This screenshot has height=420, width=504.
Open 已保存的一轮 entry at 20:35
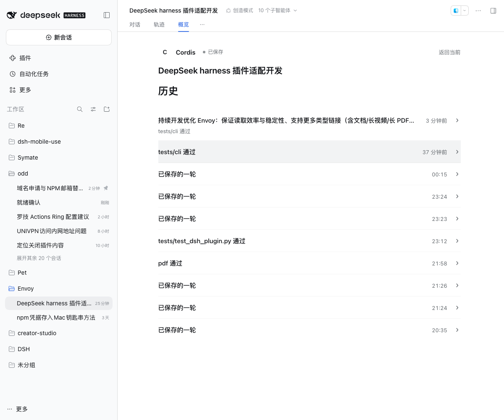tap(310, 330)
